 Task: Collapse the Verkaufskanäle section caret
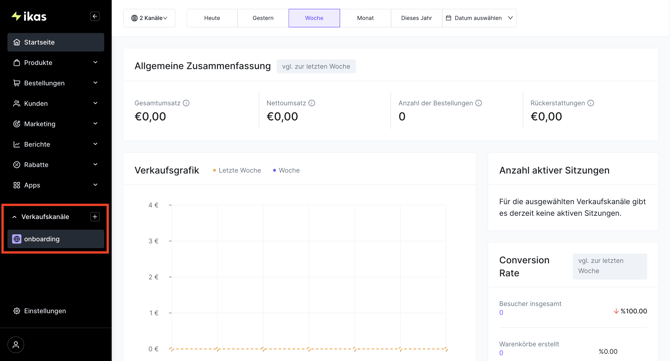pos(14,217)
